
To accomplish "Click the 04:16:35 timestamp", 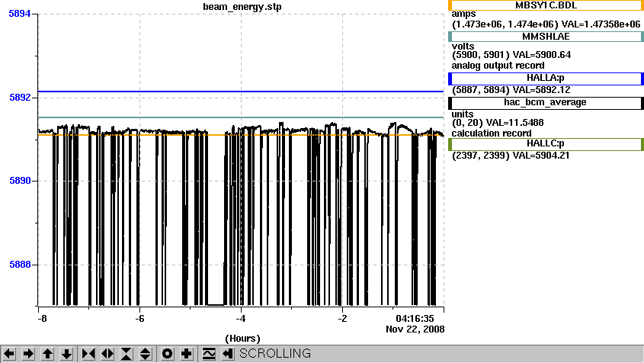I will coord(415,319).
